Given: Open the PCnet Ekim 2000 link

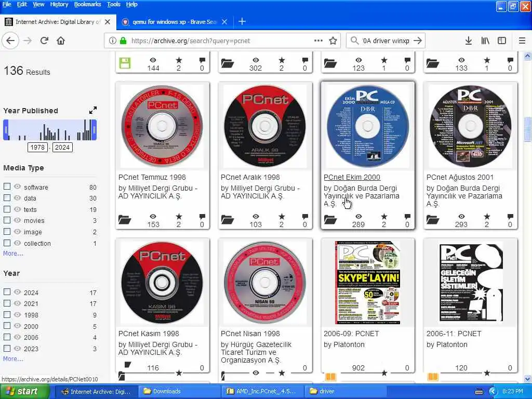Looking at the screenshot, I should pos(352,177).
